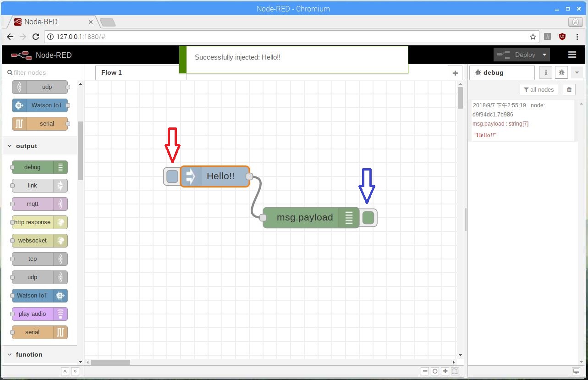588x380 pixels.
Task: Click the inject button on the Hello!! node
Action: 172,176
